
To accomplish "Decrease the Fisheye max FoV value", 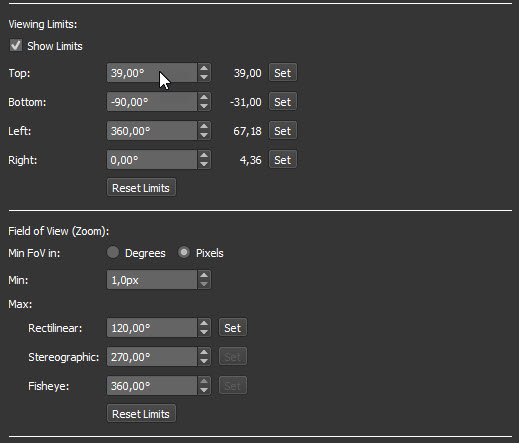I will (204, 390).
